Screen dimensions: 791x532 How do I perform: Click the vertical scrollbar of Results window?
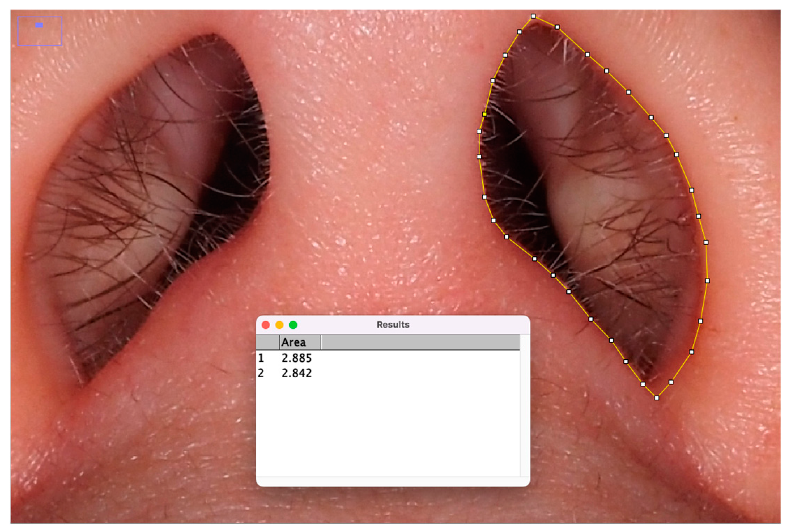(525, 406)
